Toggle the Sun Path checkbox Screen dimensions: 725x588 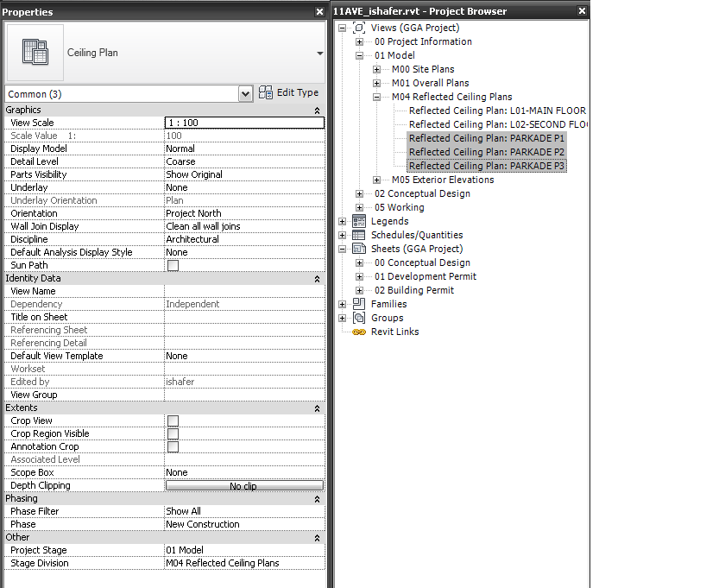tap(173, 265)
